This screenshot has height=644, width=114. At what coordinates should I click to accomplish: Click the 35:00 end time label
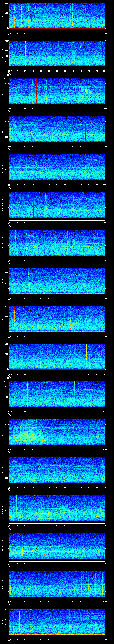coord(105,147)
